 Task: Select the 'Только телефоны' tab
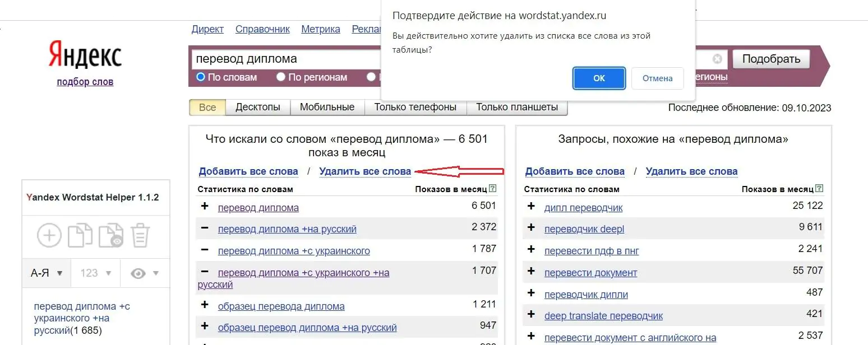[415, 107]
